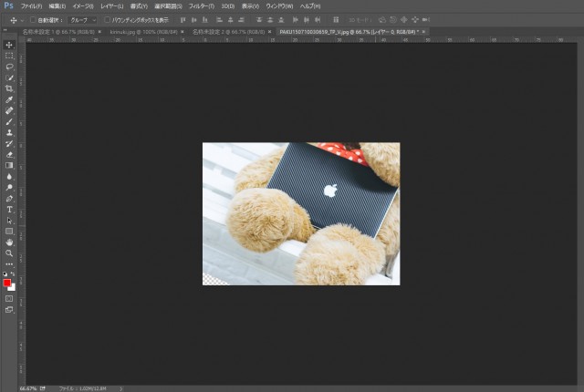Toggle the バウンディングボックスを表示 checkbox
The height and width of the screenshot is (392, 584).
[106, 19]
